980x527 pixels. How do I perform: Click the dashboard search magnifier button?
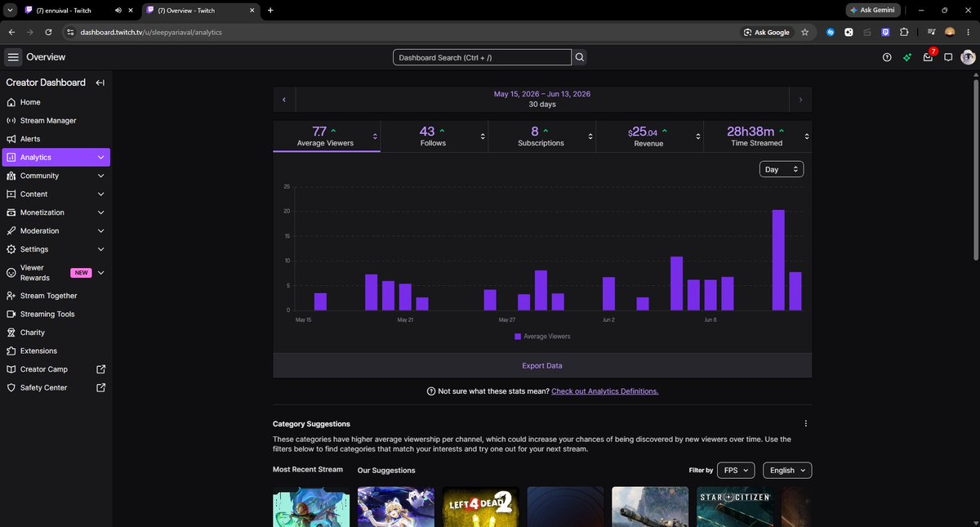pos(580,57)
